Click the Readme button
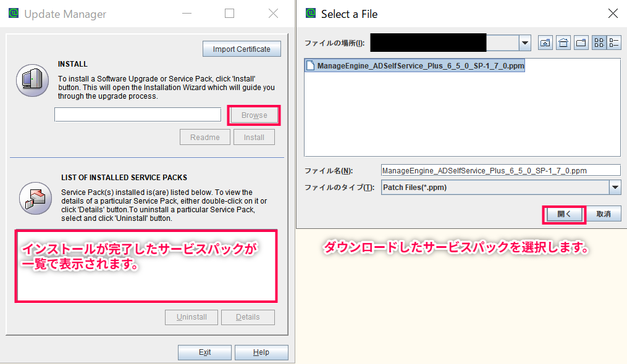 204,137
